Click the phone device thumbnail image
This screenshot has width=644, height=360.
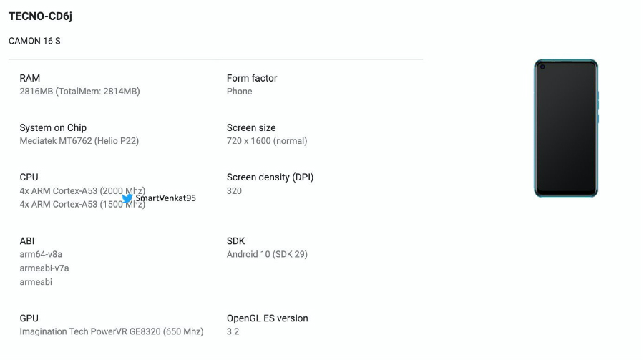click(566, 128)
